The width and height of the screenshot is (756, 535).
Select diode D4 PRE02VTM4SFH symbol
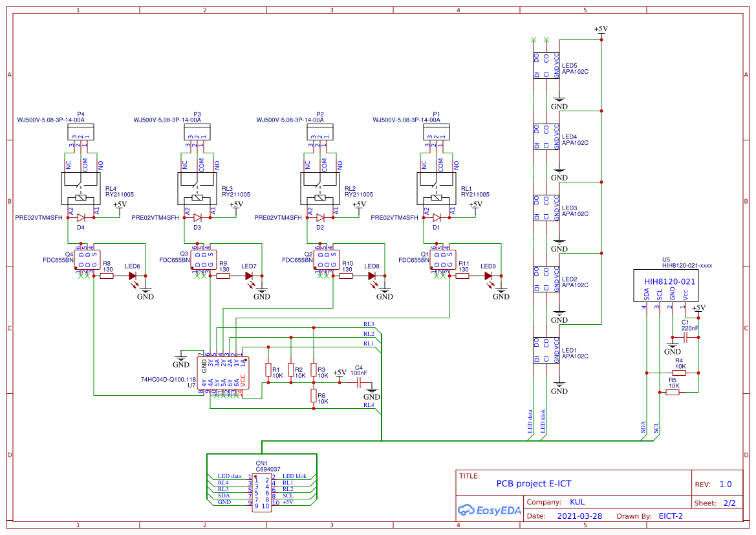[x=81, y=219]
